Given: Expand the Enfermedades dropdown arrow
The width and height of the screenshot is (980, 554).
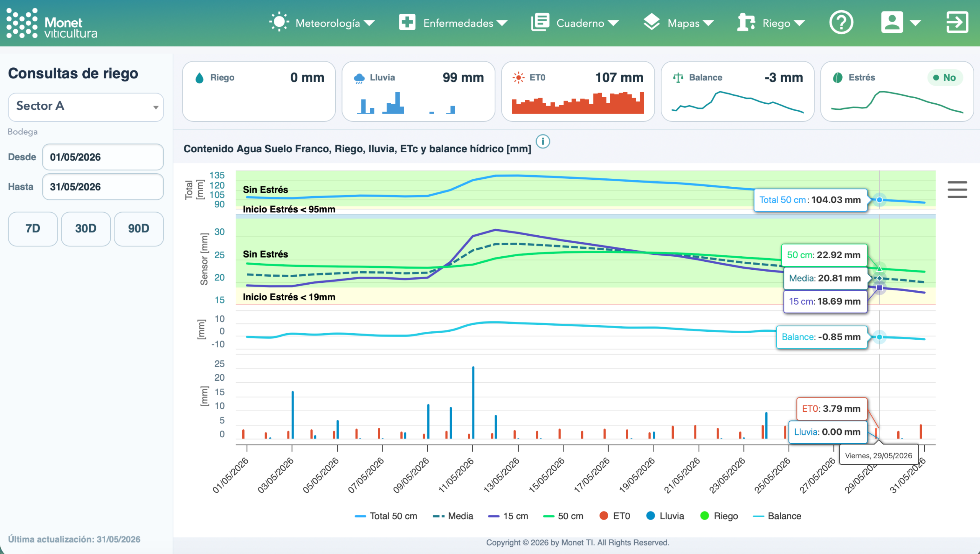Looking at the screenshot, I should (x=502, y=23).
